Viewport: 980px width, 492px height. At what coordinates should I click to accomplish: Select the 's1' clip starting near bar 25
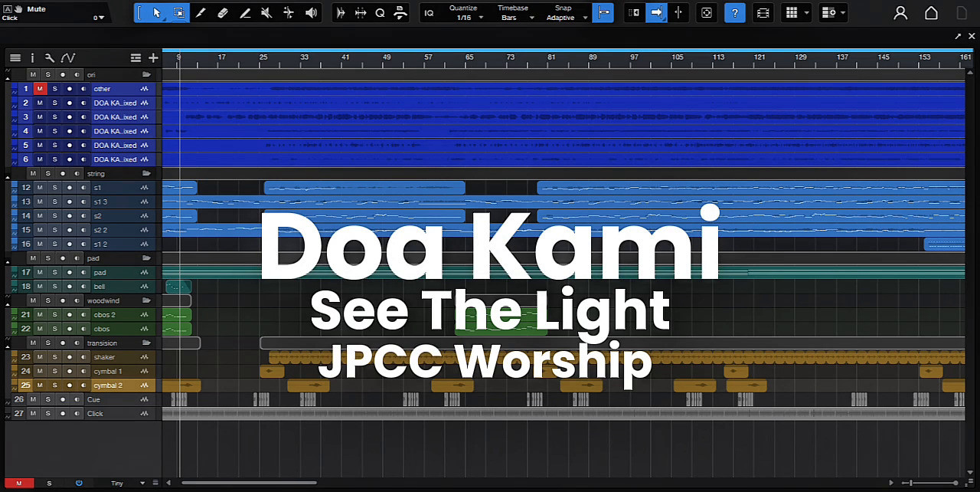click(x=364, y=188)
